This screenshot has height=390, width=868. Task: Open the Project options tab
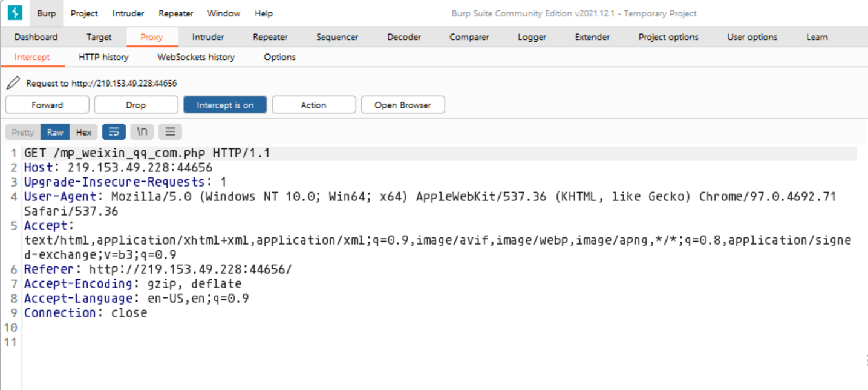pyautogui.click(x=668, y=37)
